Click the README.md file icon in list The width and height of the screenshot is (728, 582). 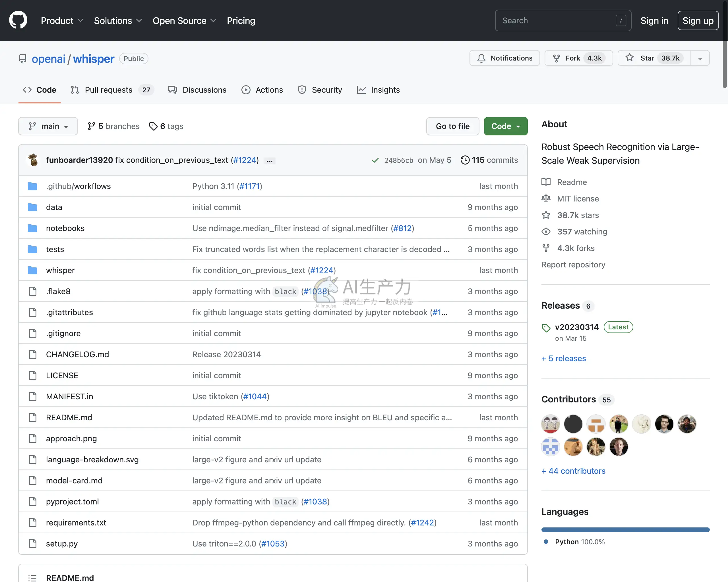[x=32, y=417]
